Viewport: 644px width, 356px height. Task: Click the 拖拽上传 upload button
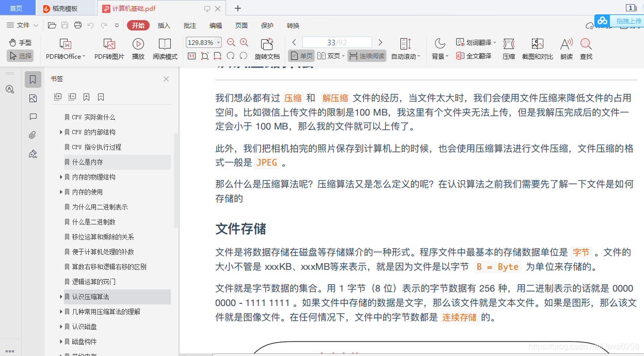coord(619,21)
